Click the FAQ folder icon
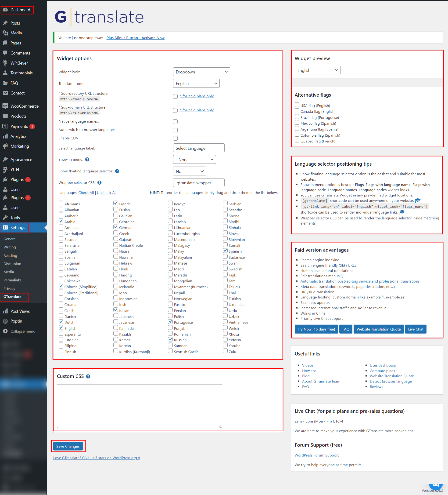 [x=5, y=83]
